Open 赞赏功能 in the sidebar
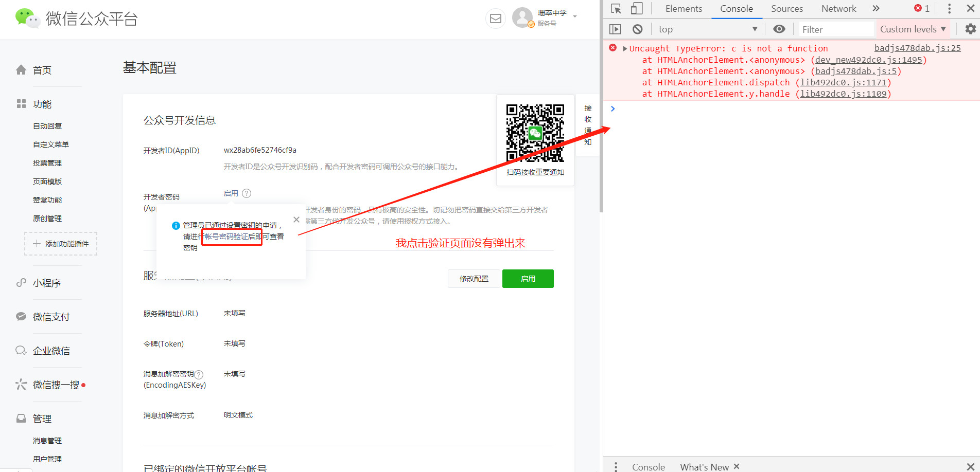The width and height of the screenshot is (980, 472). click(47, 200)
